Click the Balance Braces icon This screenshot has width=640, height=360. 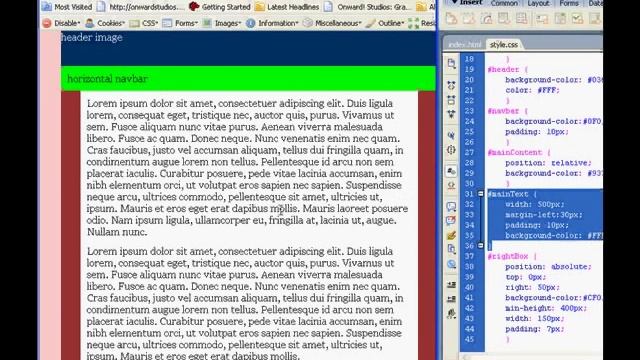click(x=451, y=150)
